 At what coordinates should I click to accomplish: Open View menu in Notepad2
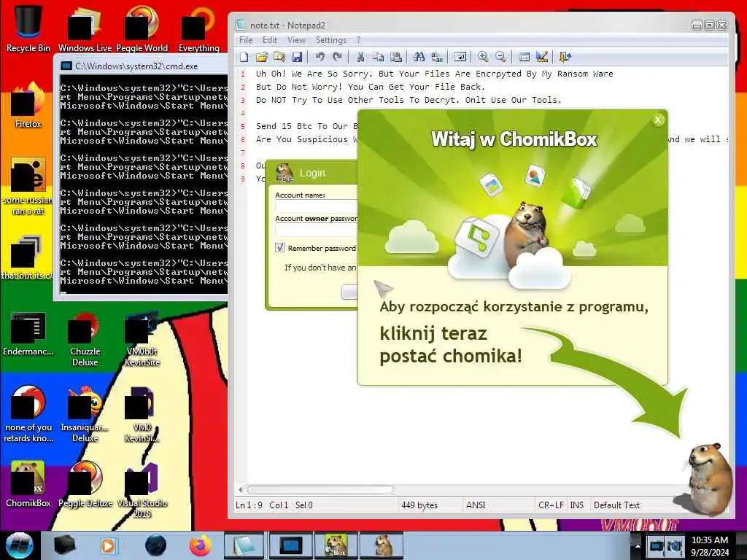(296, 40)
